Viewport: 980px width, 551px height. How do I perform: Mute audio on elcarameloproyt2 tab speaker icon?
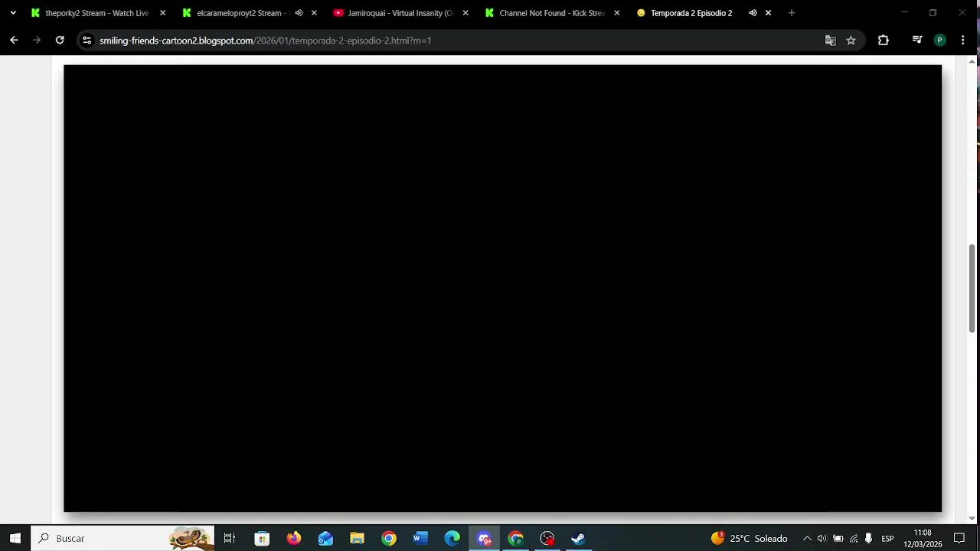click(299, 13)
